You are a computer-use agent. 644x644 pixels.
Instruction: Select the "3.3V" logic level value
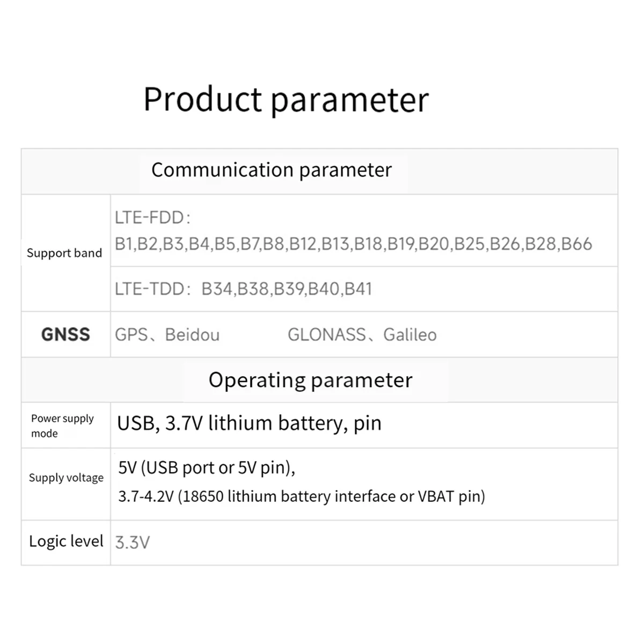click(x=132, y=542)
